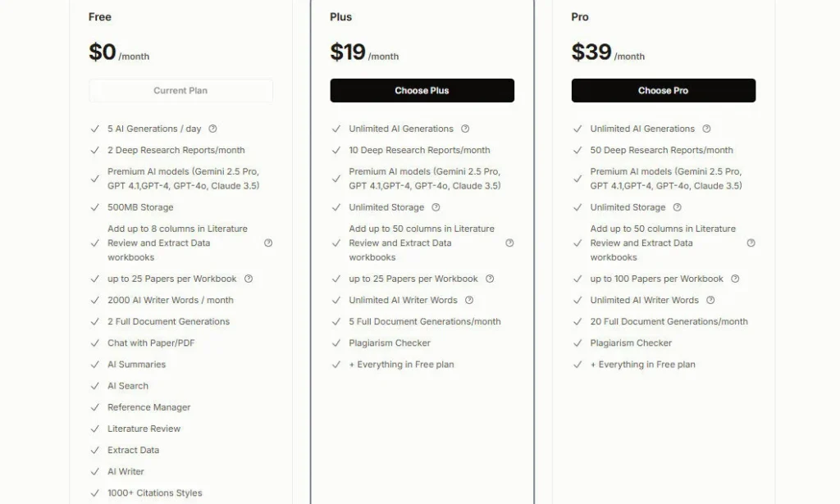Click the help icon beside Plus 'Unlimited Storage'

click(x=436, y=207)
